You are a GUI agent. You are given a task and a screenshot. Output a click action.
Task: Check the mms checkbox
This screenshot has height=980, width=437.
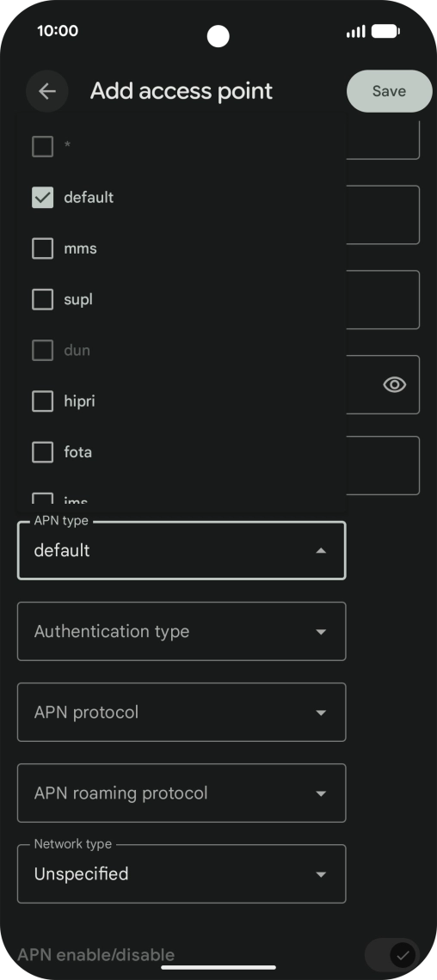pos(42,248)
